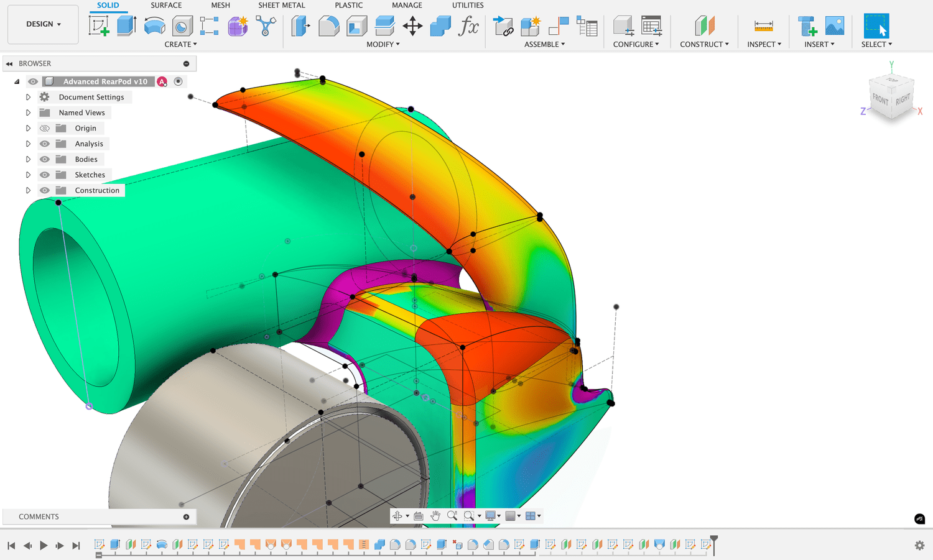This screenshot has height=560, width=933.
Task: Switch to the PLASTIC tab
Action: tap(349, 5)
